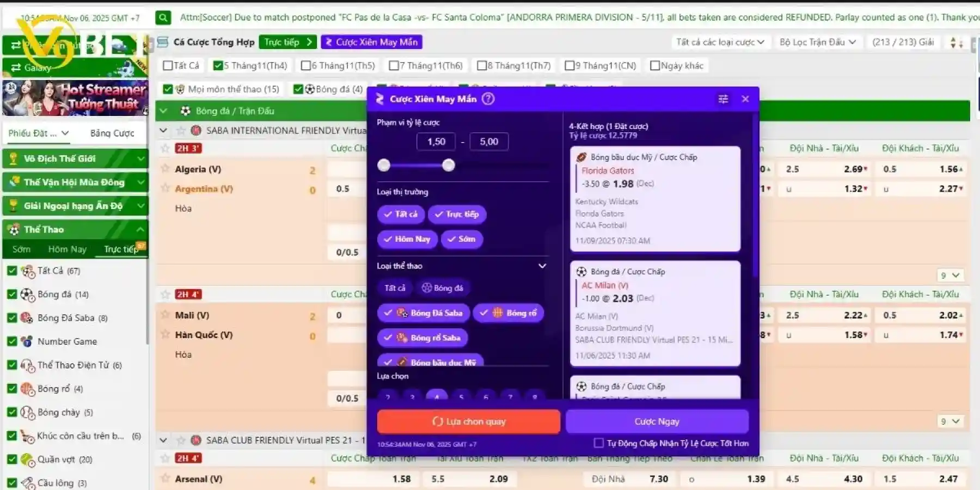Collapse the Loại thể thao section
980x490 pixels.
pos(542,266)
